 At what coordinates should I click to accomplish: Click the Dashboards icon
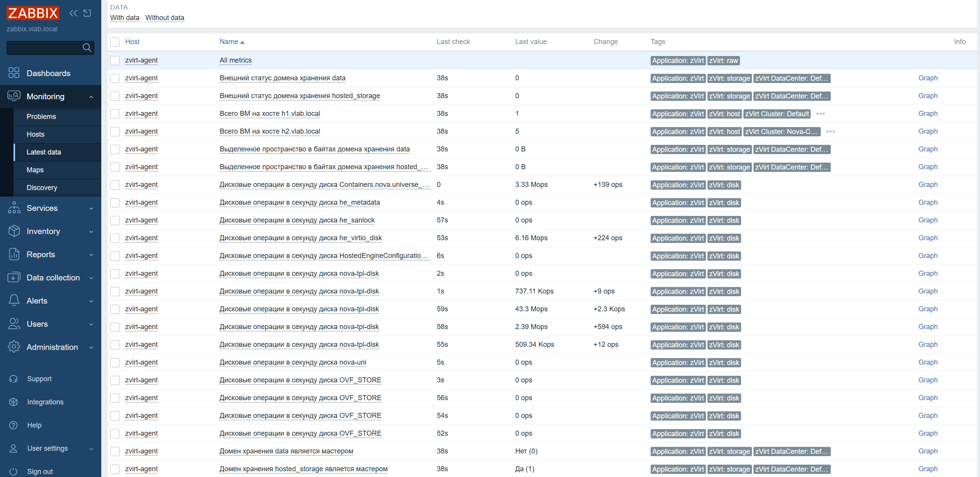pos(14,73)
